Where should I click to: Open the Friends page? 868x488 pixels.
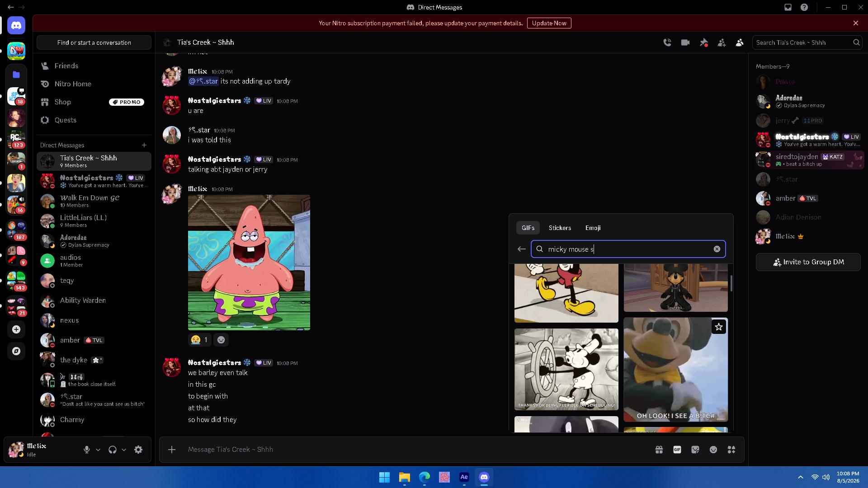tap(94, 66)
